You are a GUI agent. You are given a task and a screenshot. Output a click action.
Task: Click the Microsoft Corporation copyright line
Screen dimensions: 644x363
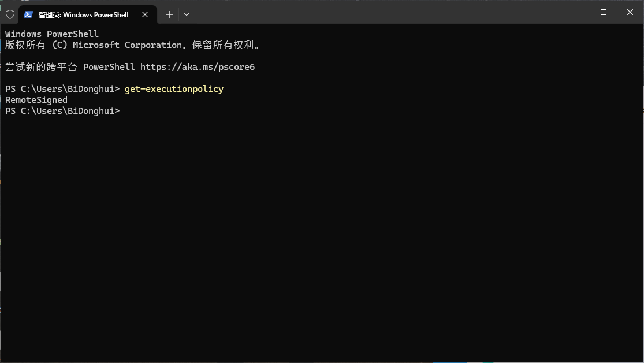(x=132, y=45)
